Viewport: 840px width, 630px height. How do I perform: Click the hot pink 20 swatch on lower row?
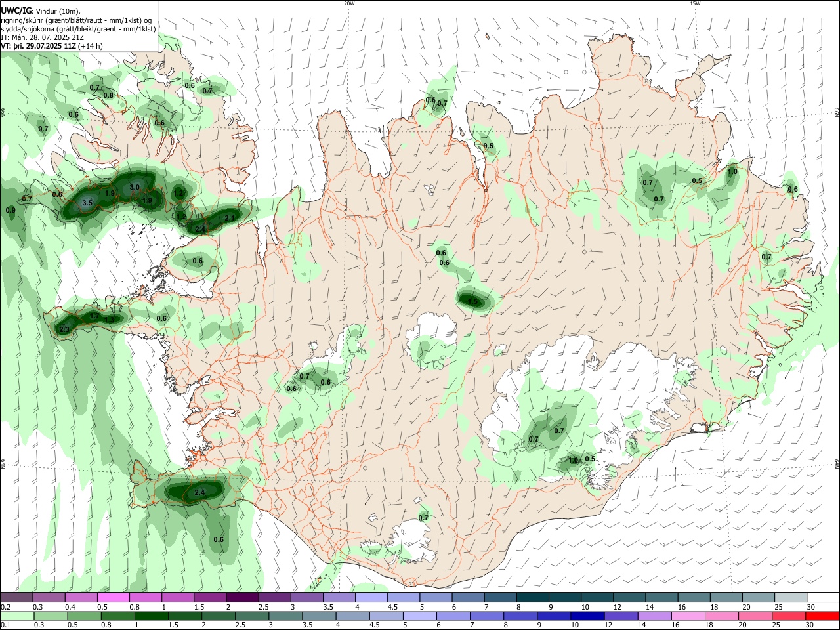[x=757, y=616]
